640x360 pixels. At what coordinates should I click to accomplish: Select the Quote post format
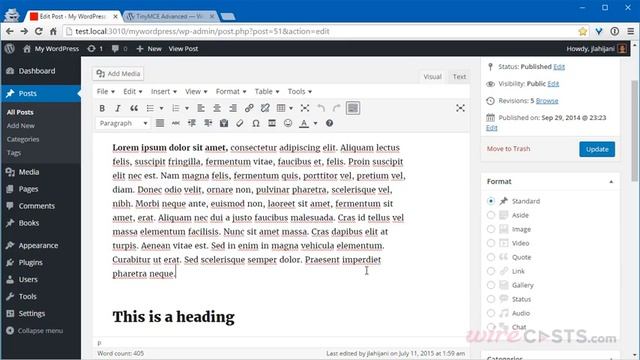(x=491, y=257)
